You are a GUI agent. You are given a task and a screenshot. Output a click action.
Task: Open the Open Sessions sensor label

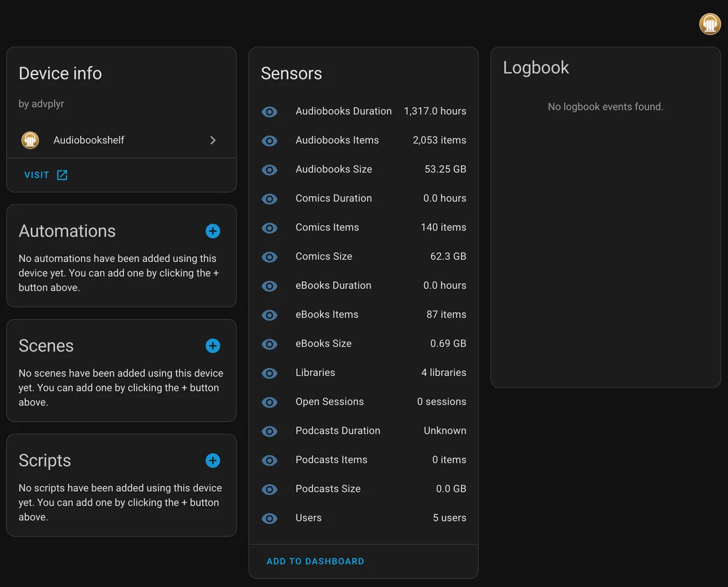[329, 402]
